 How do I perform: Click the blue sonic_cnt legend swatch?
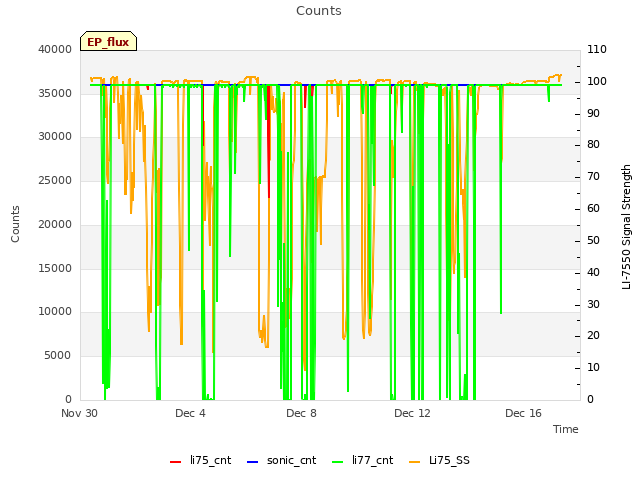pyautogui.click(x=253, y=462)
